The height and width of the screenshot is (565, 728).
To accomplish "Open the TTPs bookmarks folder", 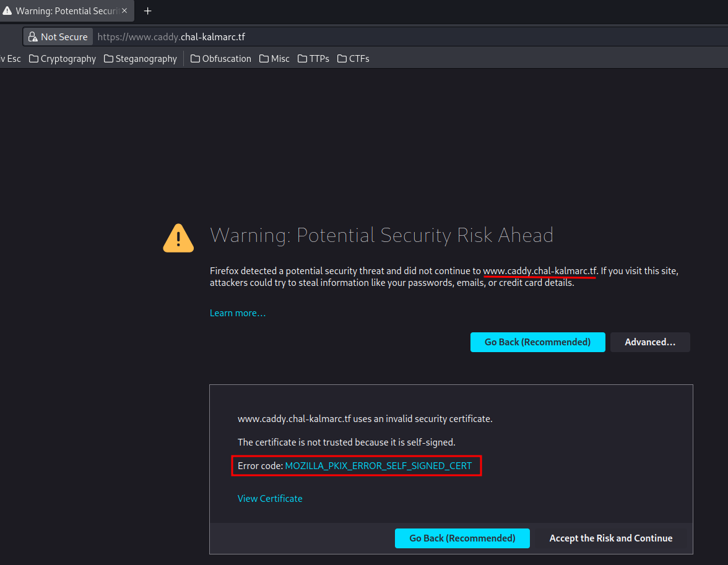I will pos(313,59).
